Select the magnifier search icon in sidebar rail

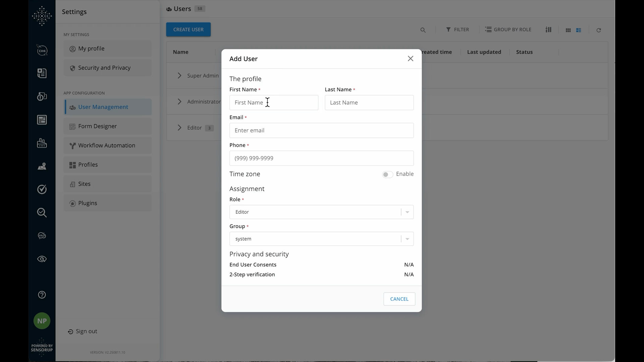coord(42,213)
